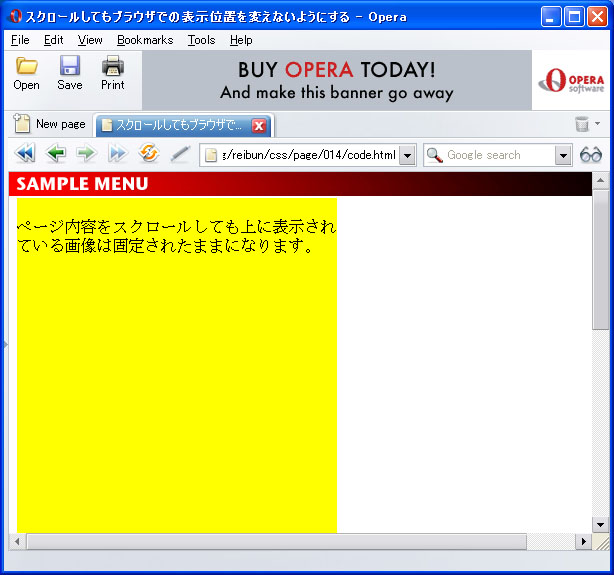Expand trash icon dropdown arrow
Image resolution: width=614 pixels, height=575 pixels.
pos(598,123)
